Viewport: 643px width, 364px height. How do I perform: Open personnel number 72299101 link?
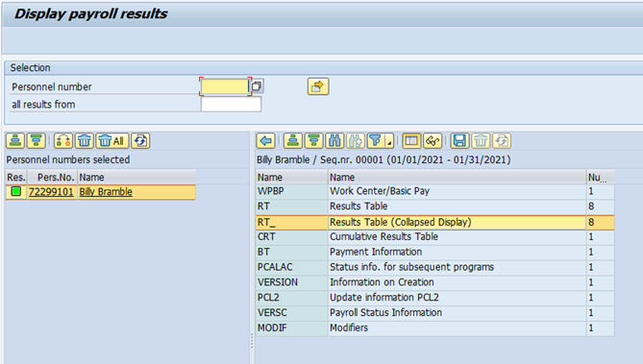click(51, 192)
